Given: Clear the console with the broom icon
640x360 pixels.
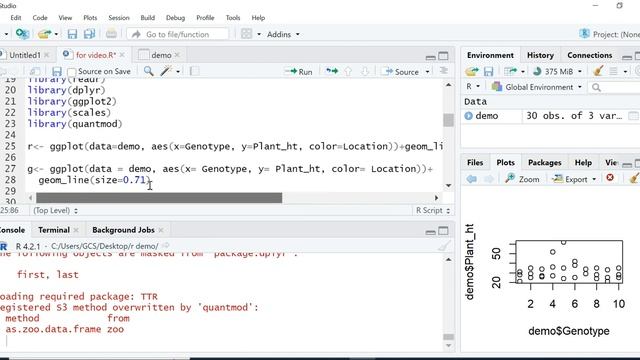Looking at the screenshot, I should point(444,246).
